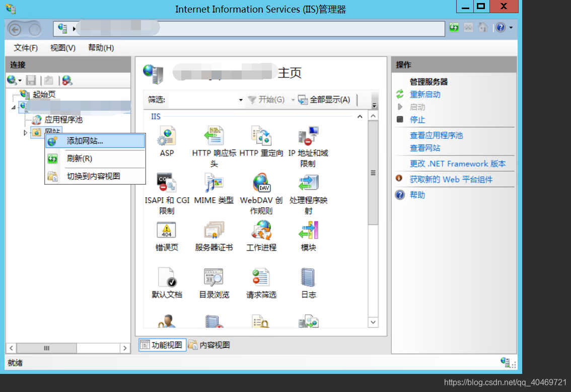Open WebDAV 创作规则 feature
Viewport: 571px width, 392px height.
tap(261, 194)
